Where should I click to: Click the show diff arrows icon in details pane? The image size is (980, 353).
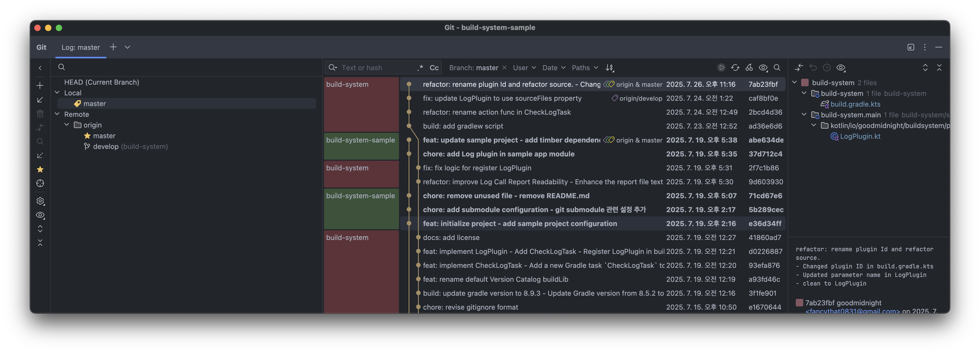(799, 67)
